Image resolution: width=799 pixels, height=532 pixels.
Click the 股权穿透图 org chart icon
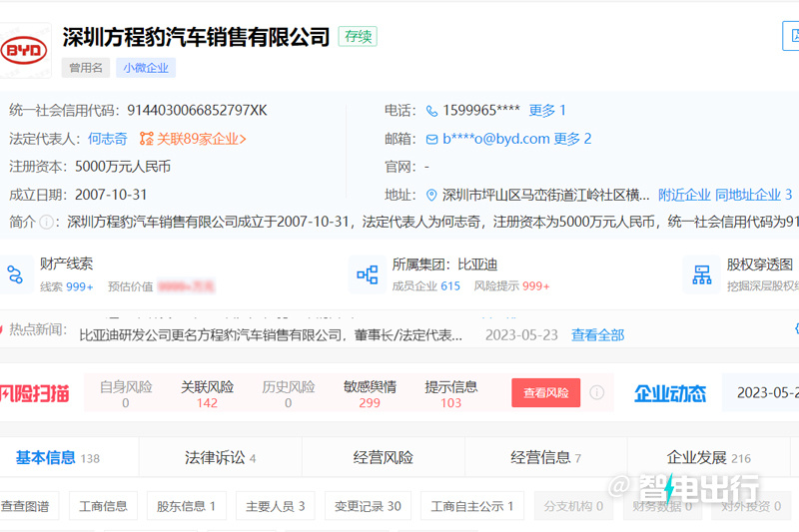coord(702,274)
